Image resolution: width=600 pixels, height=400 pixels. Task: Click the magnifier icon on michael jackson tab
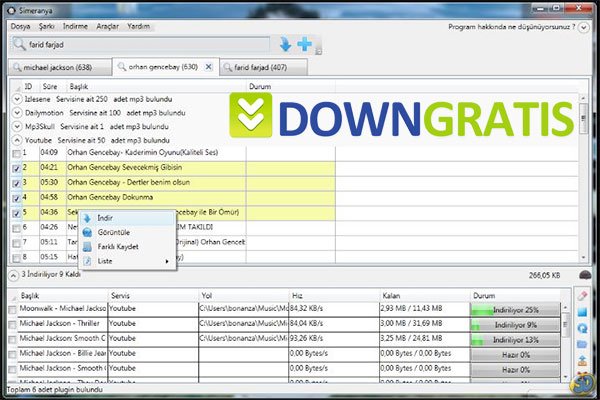coord(17,67)
